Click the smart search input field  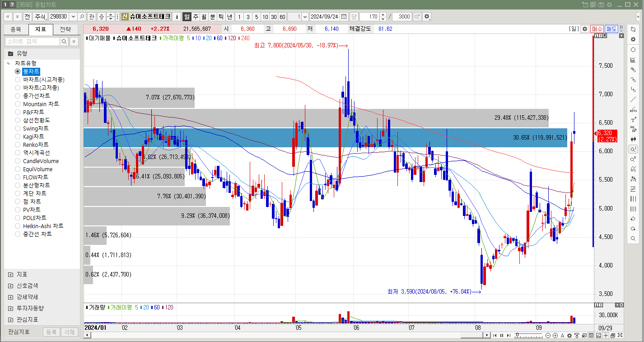(x=32, y=41)
